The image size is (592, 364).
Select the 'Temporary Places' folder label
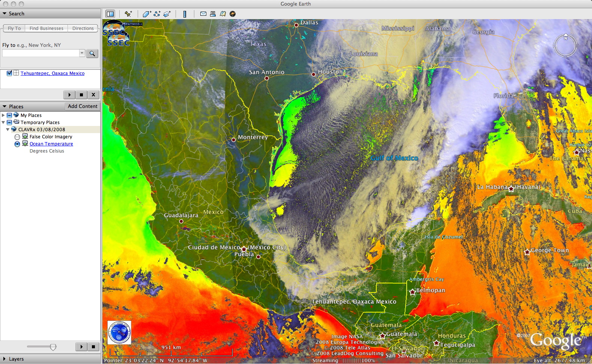tap(40, 123)
